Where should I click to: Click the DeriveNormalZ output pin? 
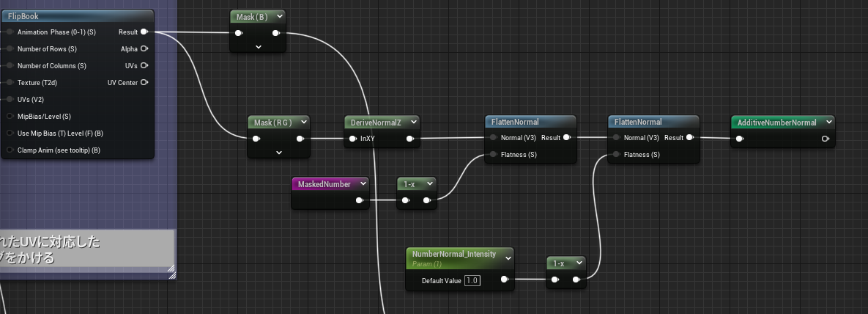pos(410,139)
